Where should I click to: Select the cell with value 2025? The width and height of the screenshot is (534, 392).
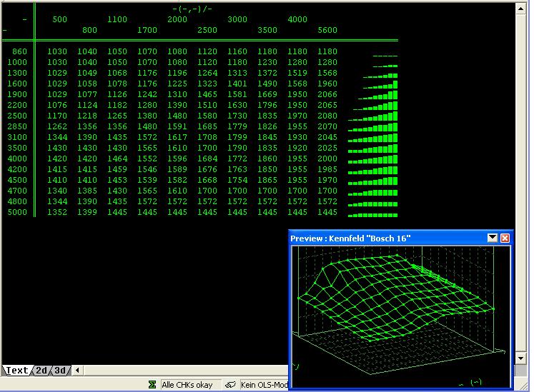327,148
